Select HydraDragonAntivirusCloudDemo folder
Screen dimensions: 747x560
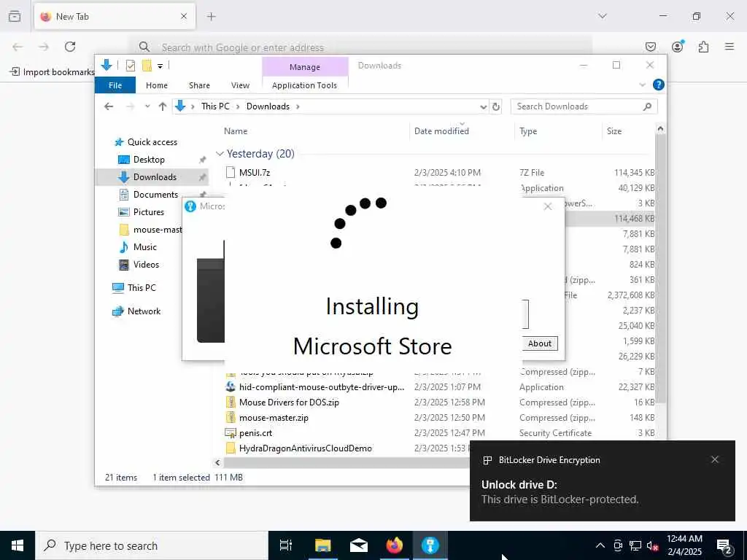click(x=306, y=448)
